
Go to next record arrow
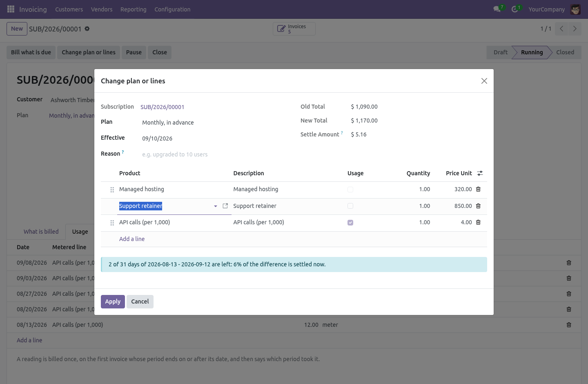575,29
